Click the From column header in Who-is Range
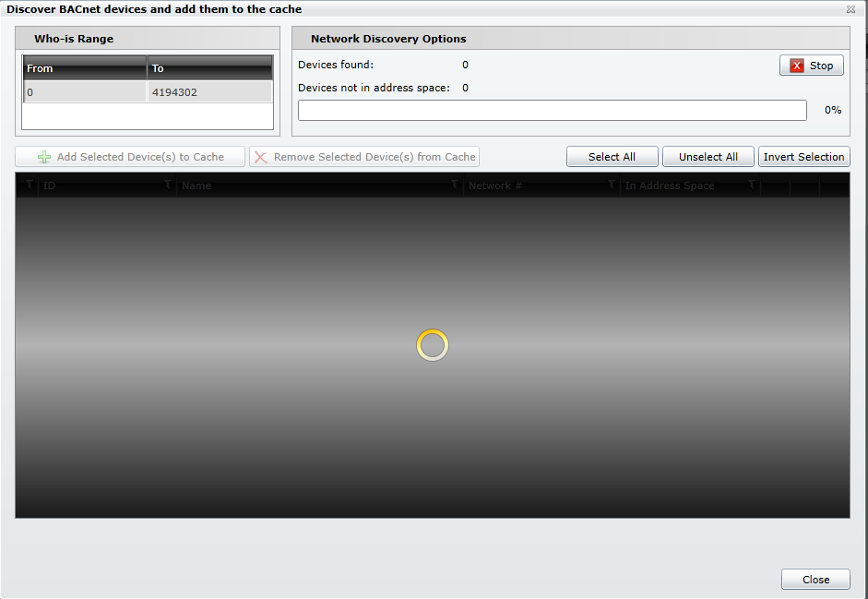 click(x=84, y=68)
